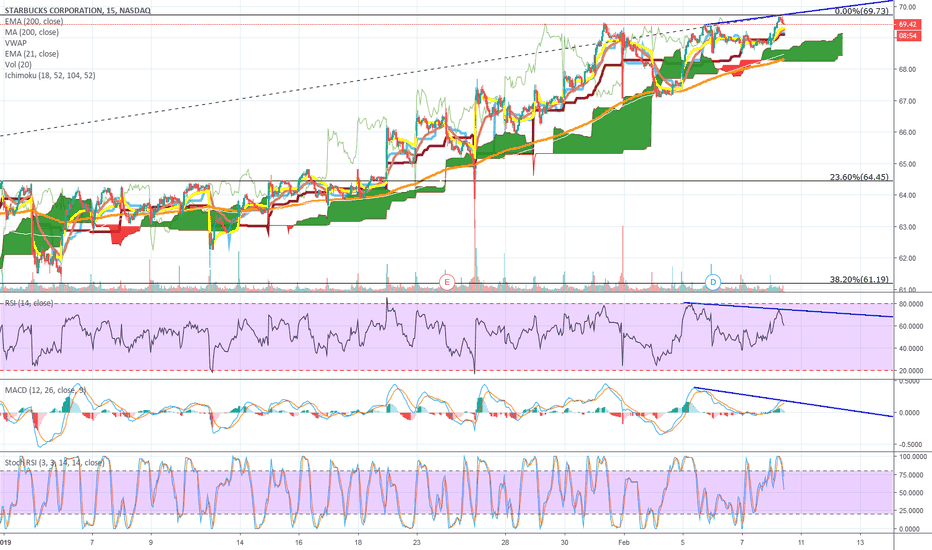The height and width of the screenshot is (550, 932).
Task: Click the Ichimoku (18, 52, 104, 52) label
Action: pos(50,76)
